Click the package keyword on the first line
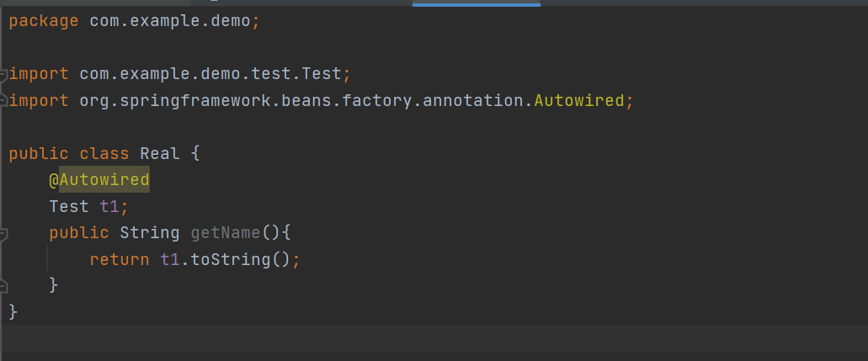Screen dimensions: 868x361 [44, 21]
